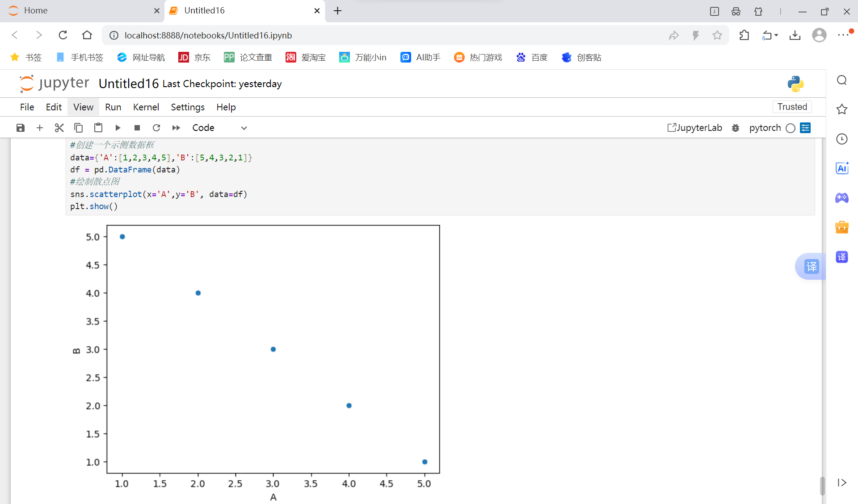Switch to the Home browser tab
This screenshot has width=858, height=504.
[36, 11]
